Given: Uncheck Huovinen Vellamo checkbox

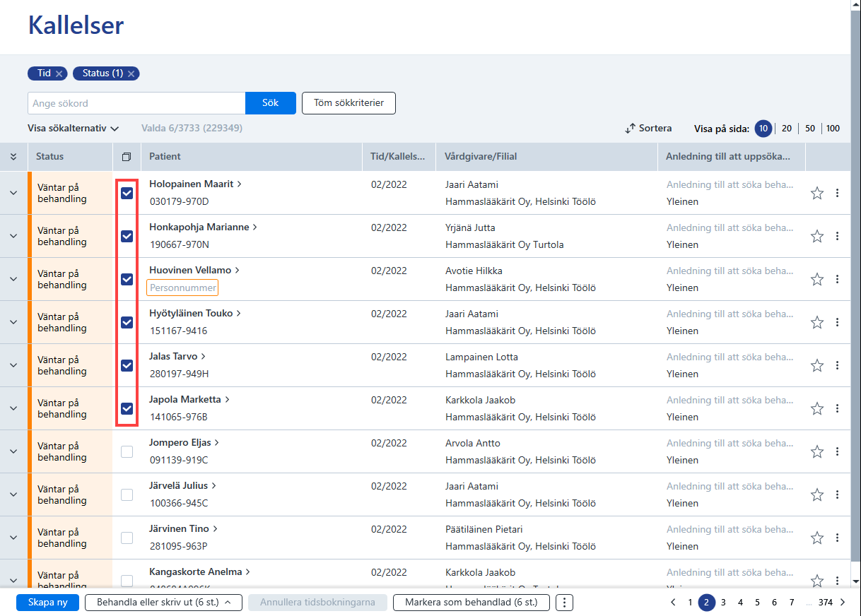Looking at the screenshot, I should point(127,279).
